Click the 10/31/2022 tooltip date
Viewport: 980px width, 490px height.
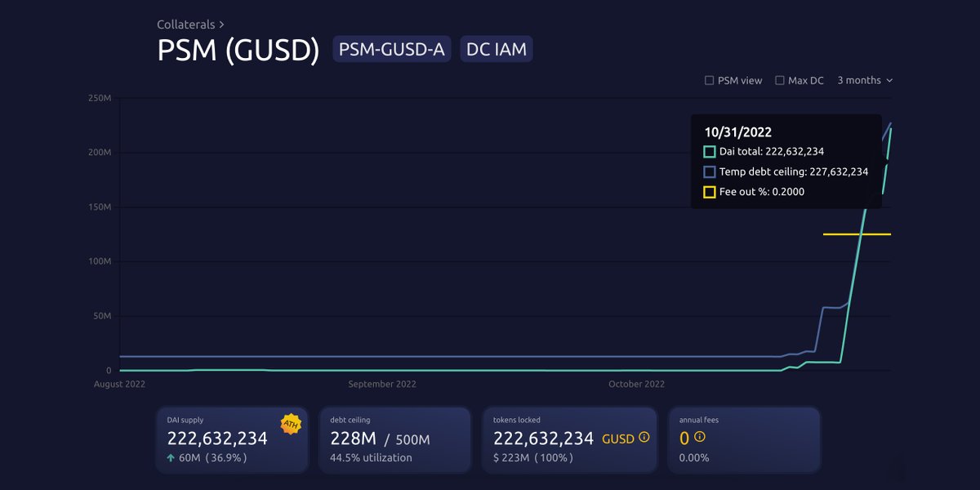[x=738, y=132]
